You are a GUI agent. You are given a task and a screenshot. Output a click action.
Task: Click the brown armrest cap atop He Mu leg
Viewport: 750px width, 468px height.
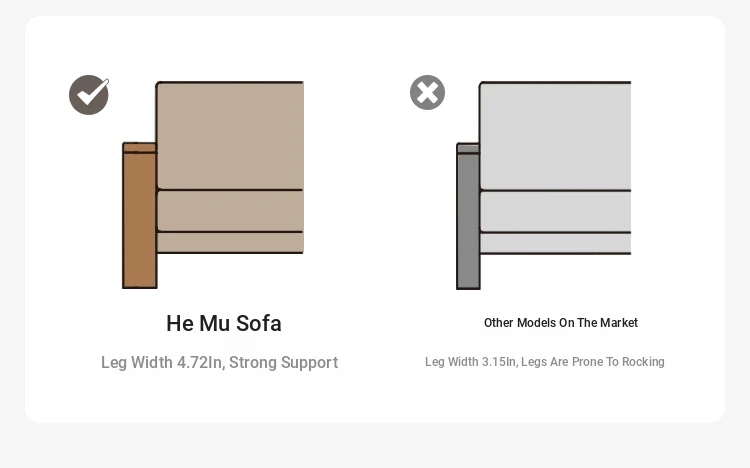click(139, 148)
